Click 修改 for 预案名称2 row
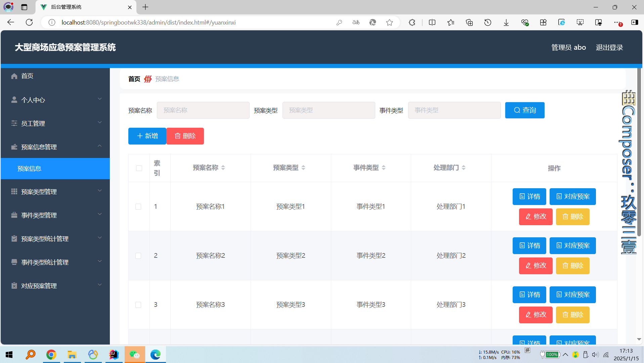The width and height of the screenshot is (644, 363). (x=536, y=266)
